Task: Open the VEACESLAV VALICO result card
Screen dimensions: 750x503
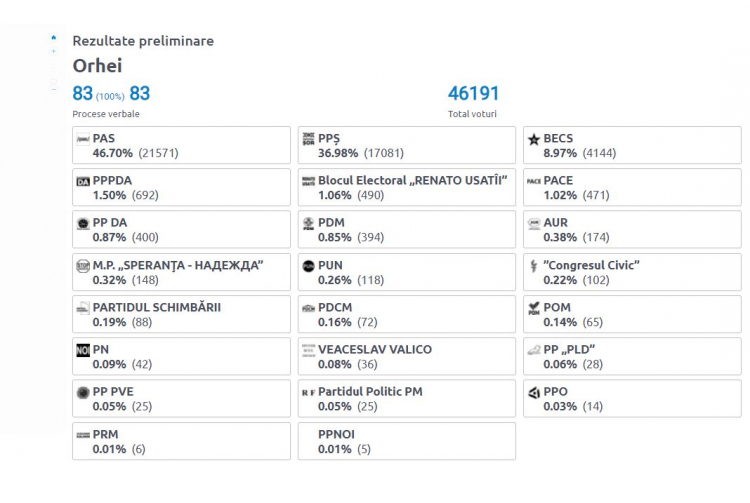Action: coord(407,356)
